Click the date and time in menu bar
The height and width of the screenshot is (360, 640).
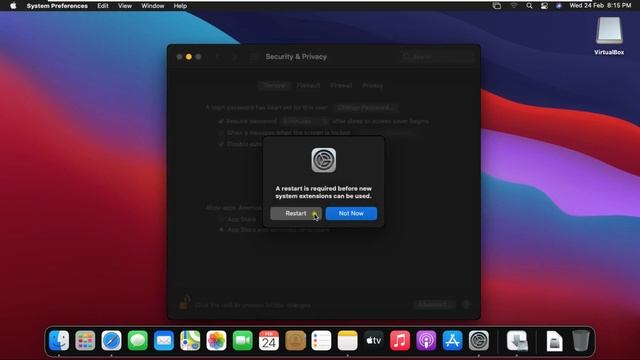click(600, 6)
